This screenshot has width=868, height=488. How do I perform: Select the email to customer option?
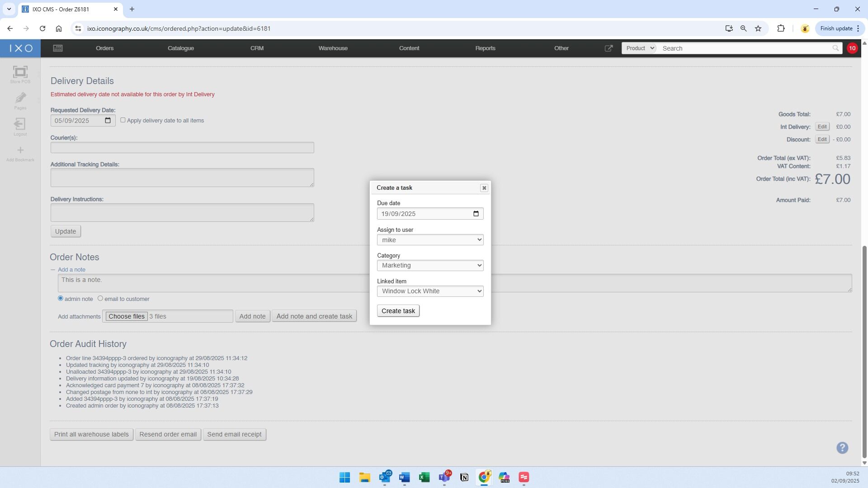tap(100, 298)
